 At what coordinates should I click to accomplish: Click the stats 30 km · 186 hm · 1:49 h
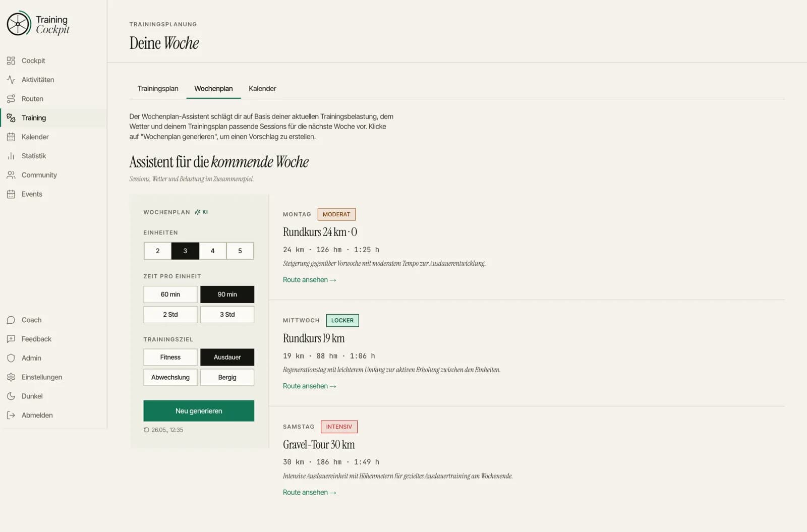click(331, 462)
